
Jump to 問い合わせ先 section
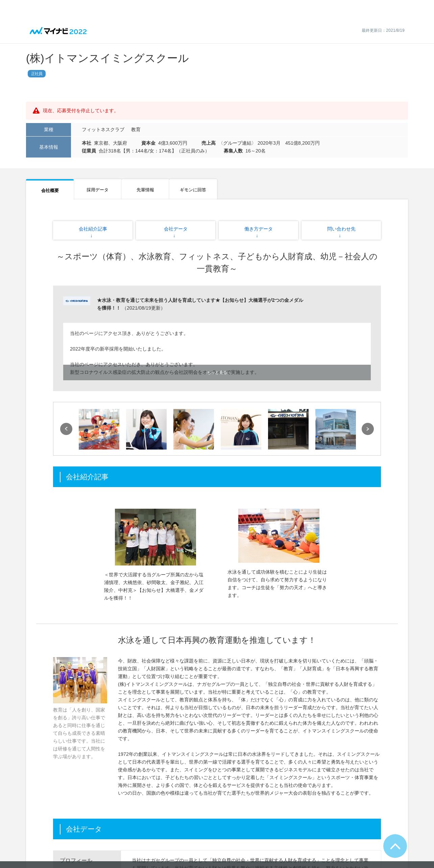tap(341, 231)
